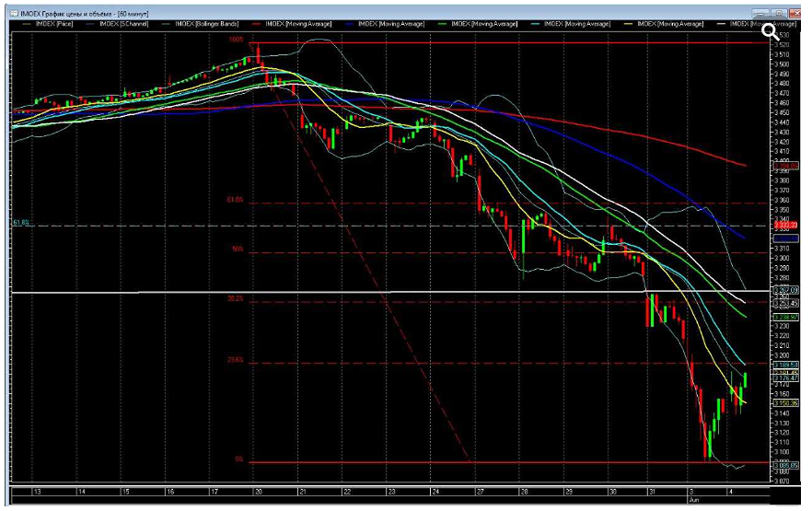Click date 24 on the time axis
Image resolution: width=812 pixels, height=511 pixels.
coord(436,492)
